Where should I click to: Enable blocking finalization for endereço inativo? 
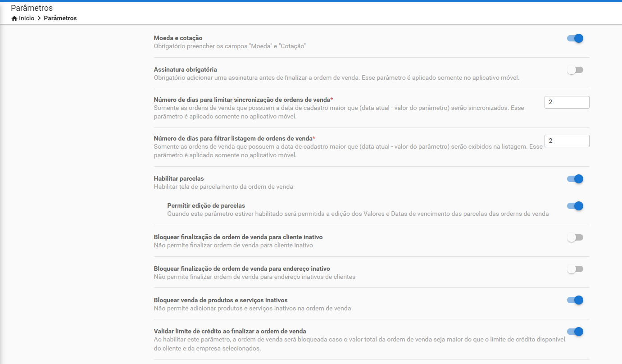point(575,269)
